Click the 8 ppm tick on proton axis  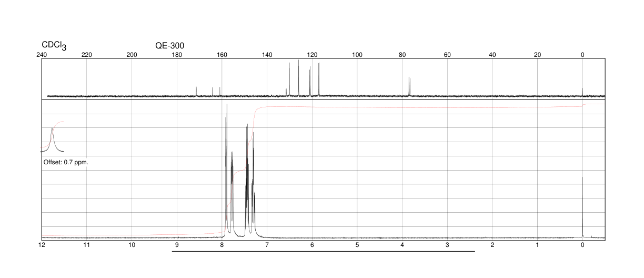point(222,245)
